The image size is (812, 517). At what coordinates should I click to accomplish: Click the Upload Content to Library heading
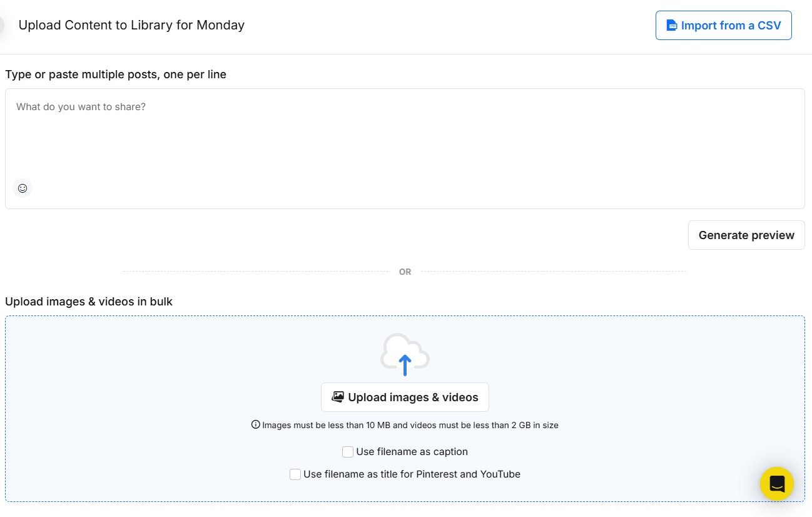click(x=131, y=25)
